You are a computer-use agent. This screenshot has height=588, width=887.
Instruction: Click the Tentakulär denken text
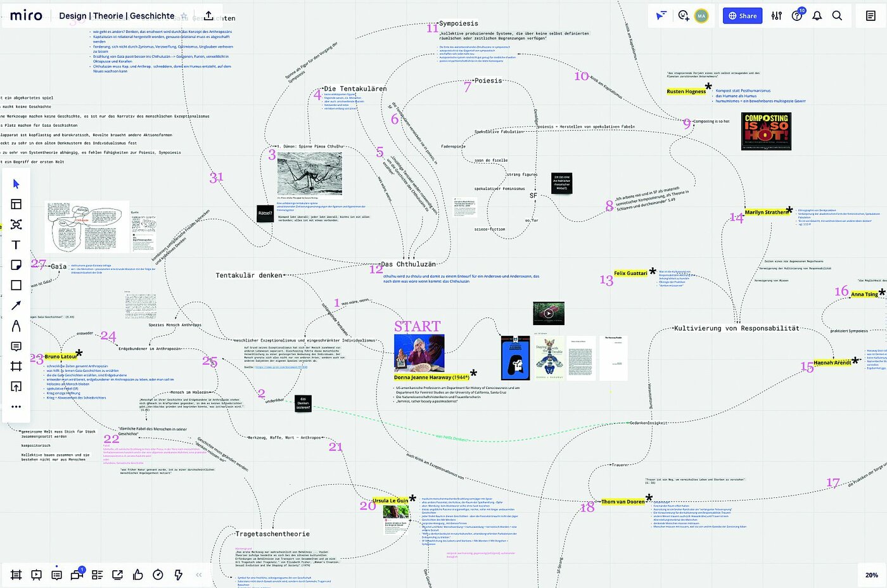[249, 275]
